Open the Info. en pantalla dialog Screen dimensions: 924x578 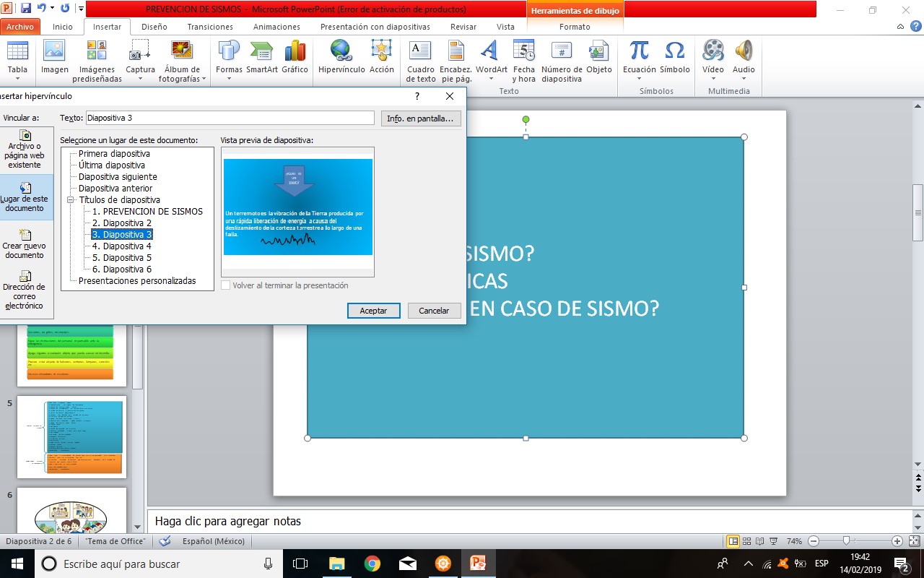(421, 118)
